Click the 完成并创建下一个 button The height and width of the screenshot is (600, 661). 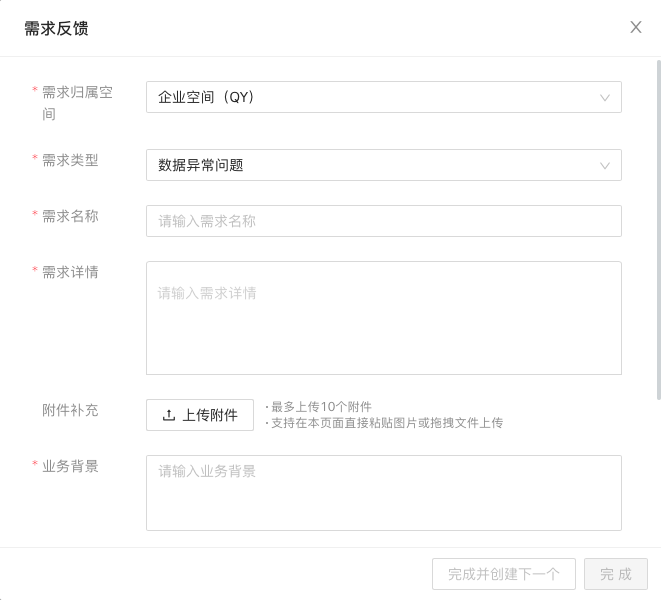[x=503, y=574]
